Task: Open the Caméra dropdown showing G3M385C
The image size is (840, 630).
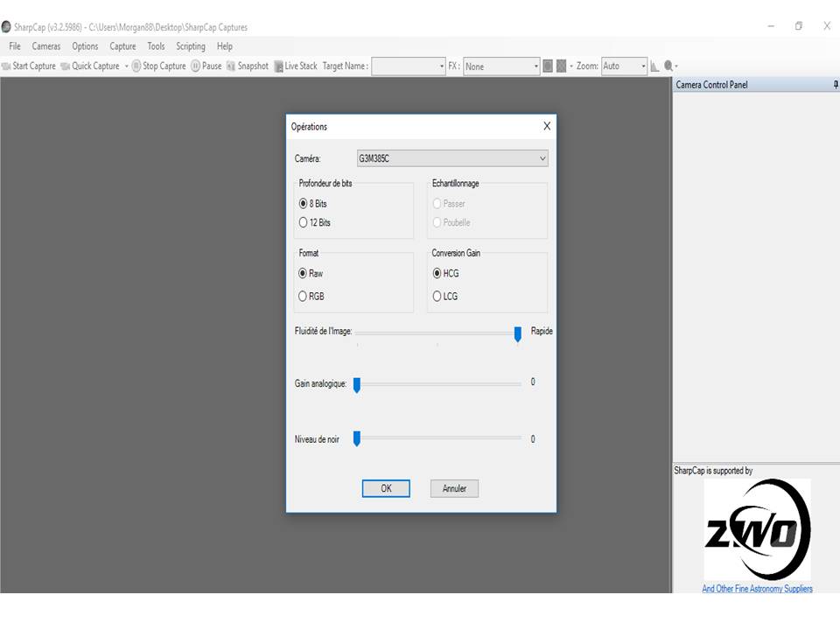Action: coord(451,158)
